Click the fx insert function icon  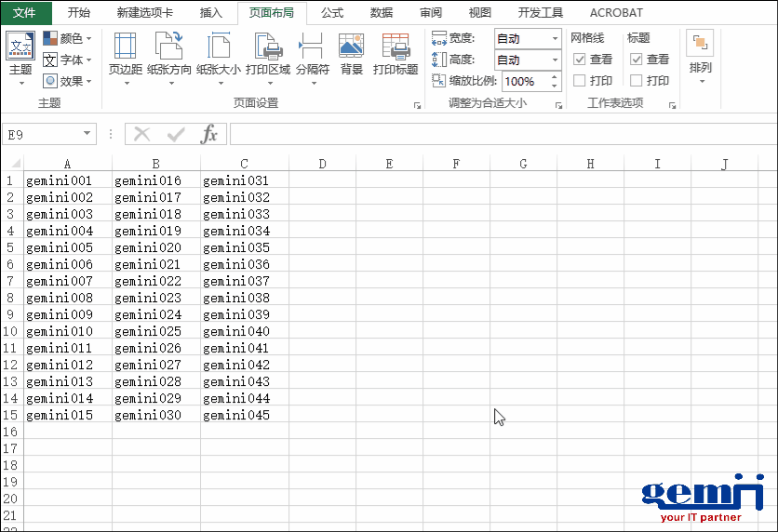click(208, 134)
